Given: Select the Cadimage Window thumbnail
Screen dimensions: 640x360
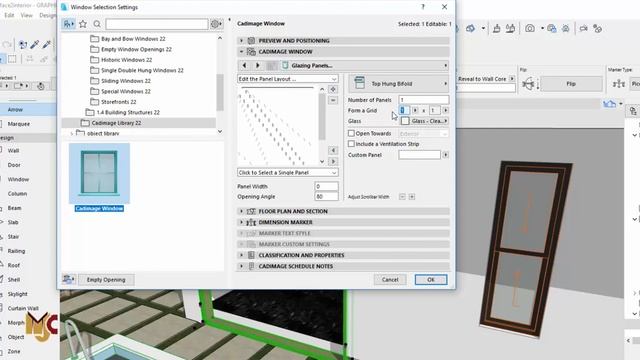Looking at the screenshot, I should click(99, 173).
